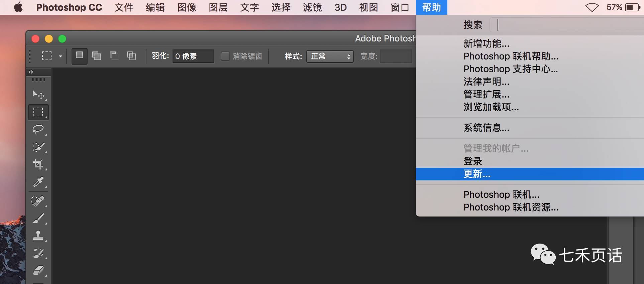Click the battery status icon
This screenshot has height=284, width=644.
[x=632, y=7]
